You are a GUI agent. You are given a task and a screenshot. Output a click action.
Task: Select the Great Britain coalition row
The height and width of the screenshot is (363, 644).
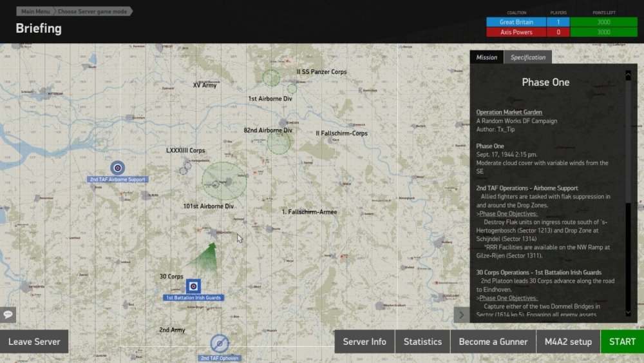tap(515, 22)
